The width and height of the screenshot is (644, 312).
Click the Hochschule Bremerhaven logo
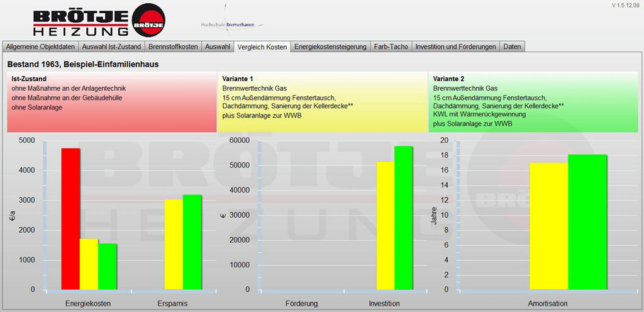[231, 20]
